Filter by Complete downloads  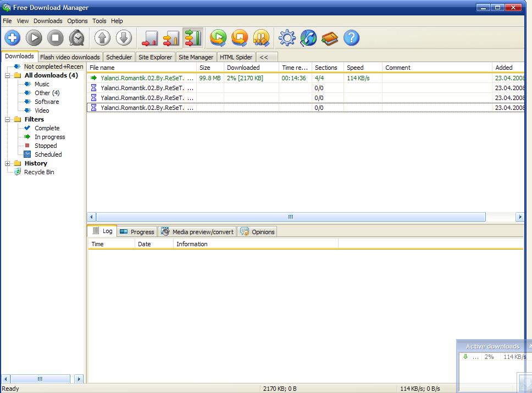pyautogui.click(x=47, y=128)
